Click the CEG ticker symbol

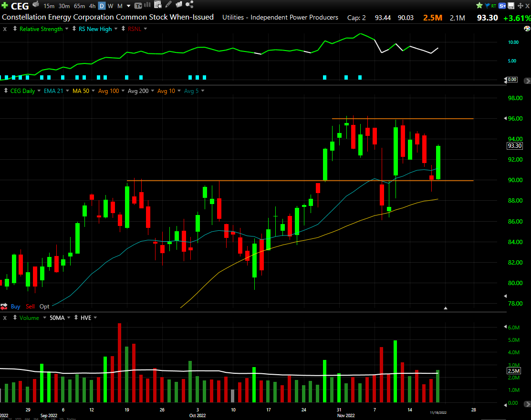pos(20,6)
